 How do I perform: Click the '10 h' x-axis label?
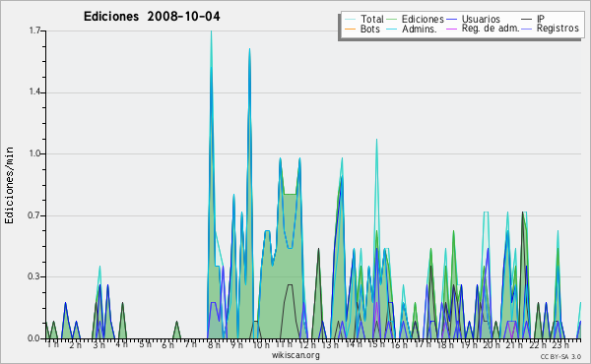coord(261,344)
